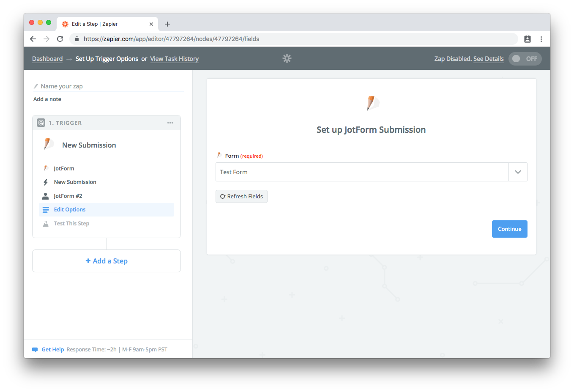The height and width of the screenshot is (392, 574).
Task: Open the trigger's three-dot options menu
Action: pos(170,123)
